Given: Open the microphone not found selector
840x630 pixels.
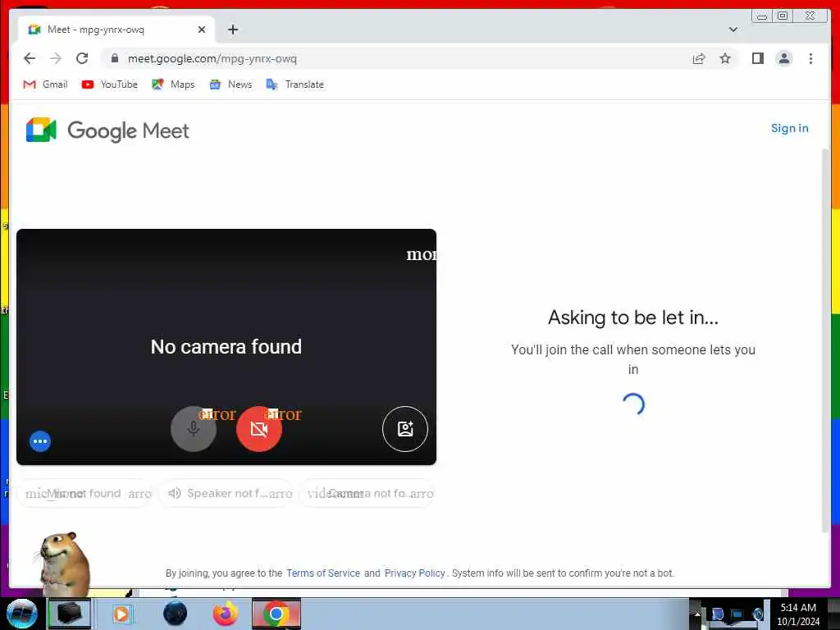Looking at the screenshot, I should pyautogui.click(x=85, y=493).
